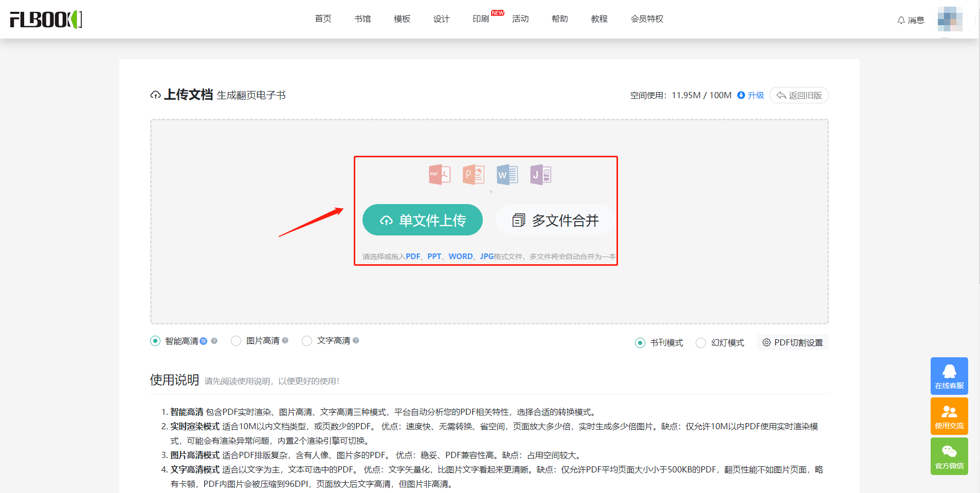Select 智能高清 radio option
Screen dimensions: 980x493
[155, 341]
